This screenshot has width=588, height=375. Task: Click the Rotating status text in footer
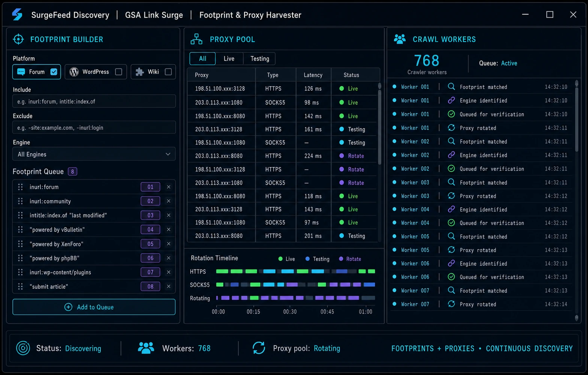point(327,348)
